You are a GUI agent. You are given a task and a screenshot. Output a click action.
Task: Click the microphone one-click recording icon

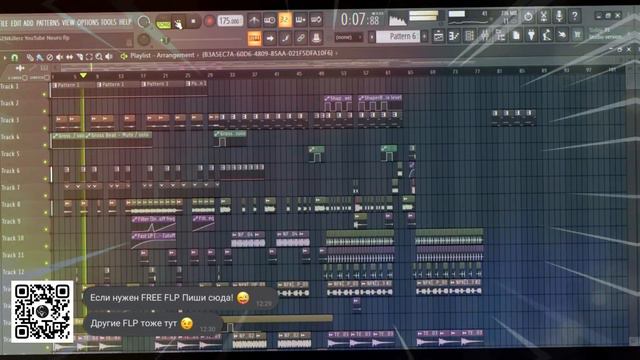point(559,16)
